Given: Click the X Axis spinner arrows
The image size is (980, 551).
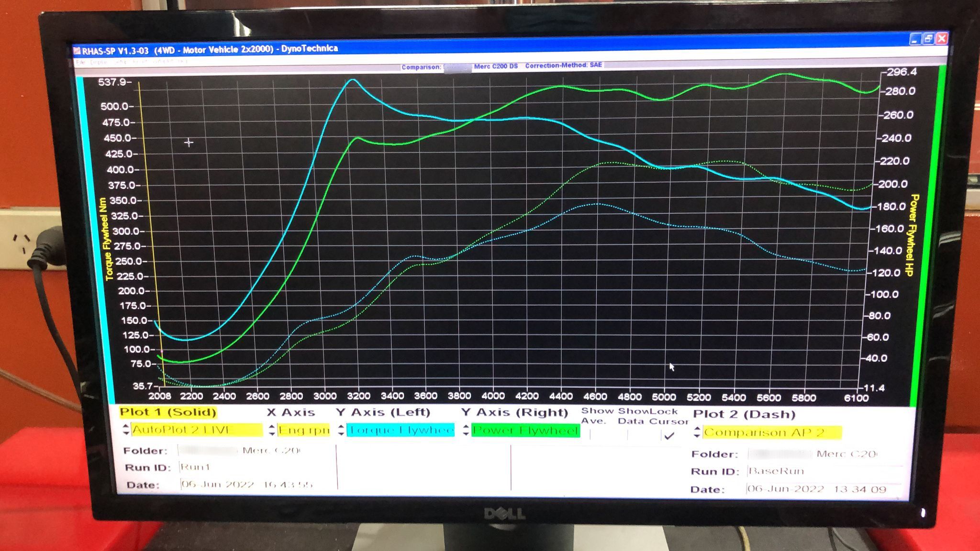Looking at the screenshot, I should 271,430.
